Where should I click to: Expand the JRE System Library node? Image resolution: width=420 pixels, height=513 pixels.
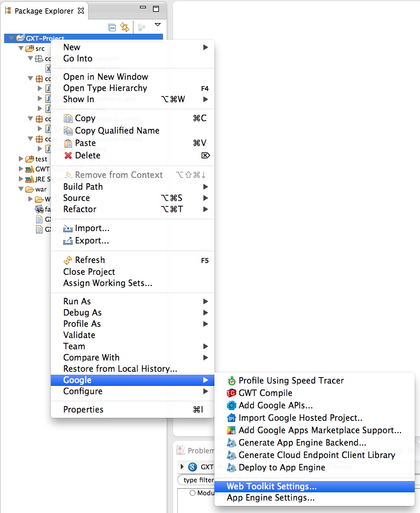21,179
